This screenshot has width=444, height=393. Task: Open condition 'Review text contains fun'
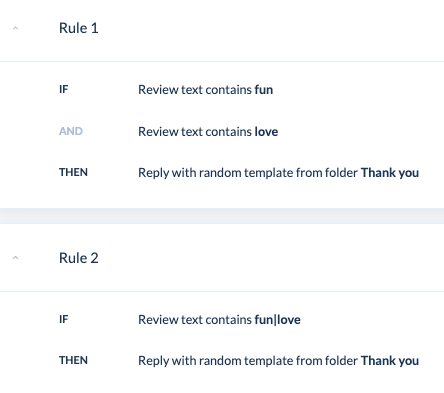coord(206,90)
